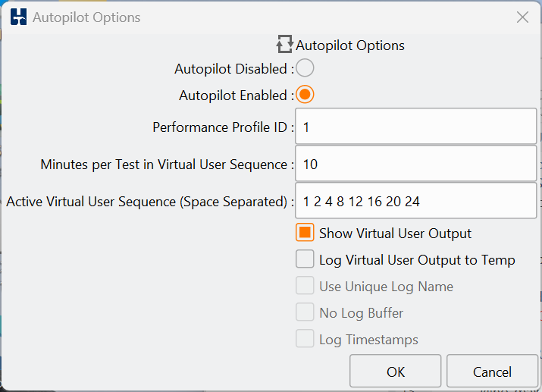Confirm settings with the OK button

point(396,372)
